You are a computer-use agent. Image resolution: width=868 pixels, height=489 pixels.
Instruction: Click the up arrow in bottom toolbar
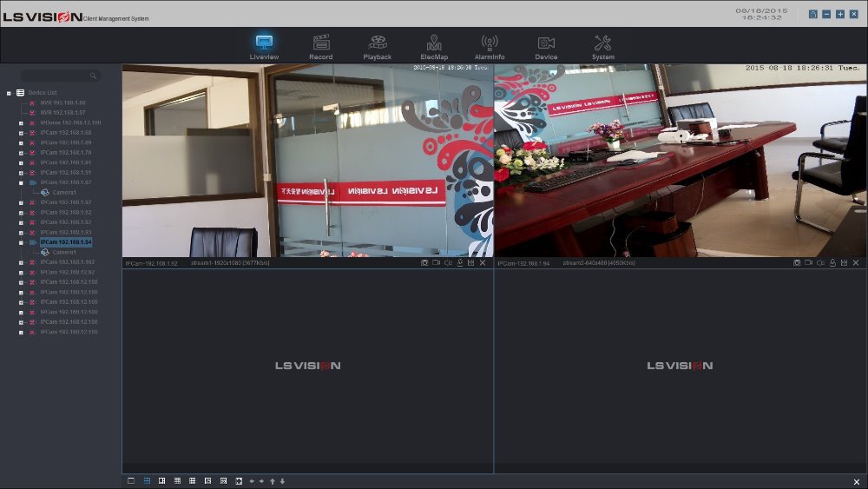(273, 481)
